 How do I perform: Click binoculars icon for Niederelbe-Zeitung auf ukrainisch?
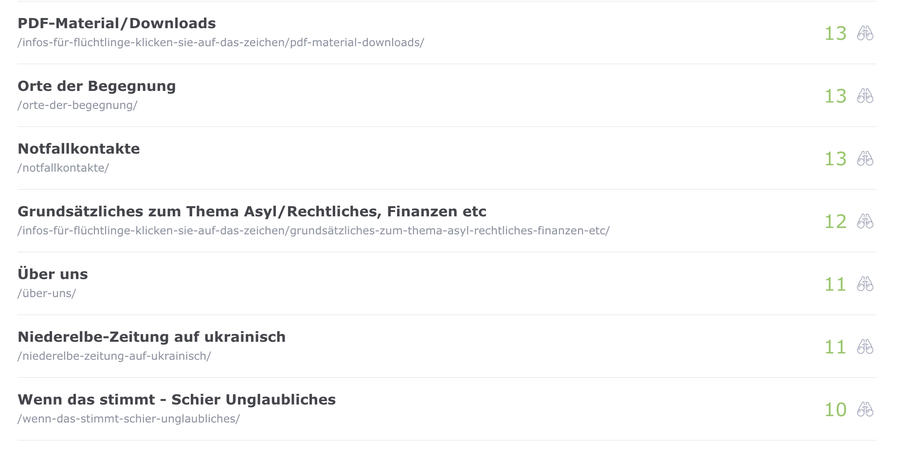(865, 346)
